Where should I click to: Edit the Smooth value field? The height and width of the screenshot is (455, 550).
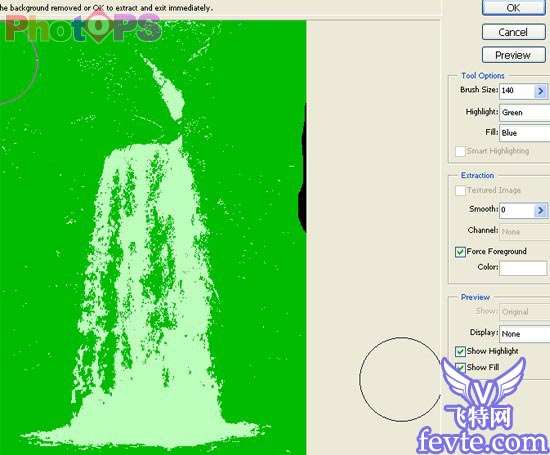click(517, 210)
